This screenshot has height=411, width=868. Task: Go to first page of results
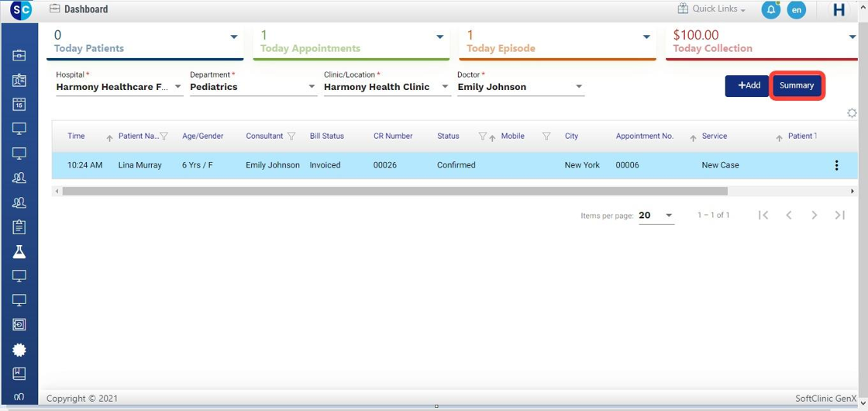[x=763, y=215]
